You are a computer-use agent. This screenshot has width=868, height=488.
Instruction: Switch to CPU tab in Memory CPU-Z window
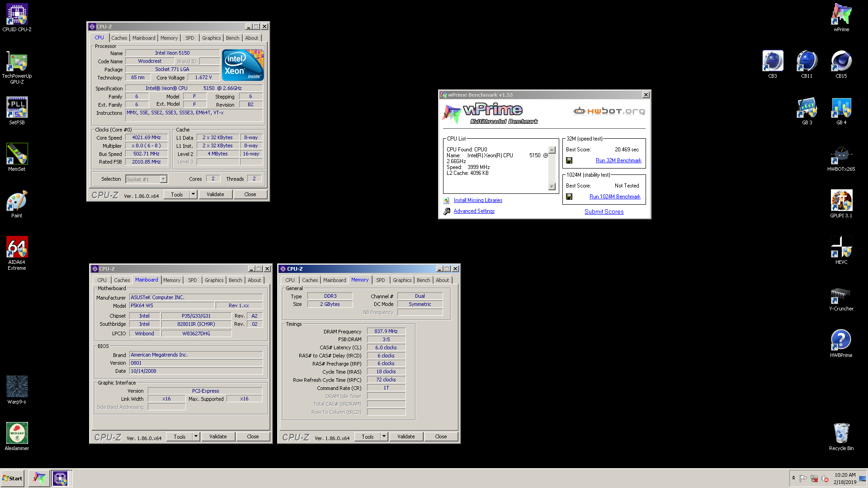pos(290,280)
